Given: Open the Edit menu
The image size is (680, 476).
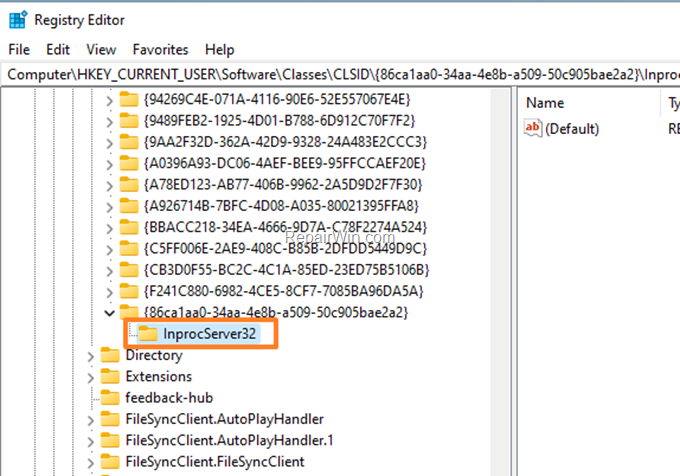Looking at the screenshot, I should click(x=58, y=49).
